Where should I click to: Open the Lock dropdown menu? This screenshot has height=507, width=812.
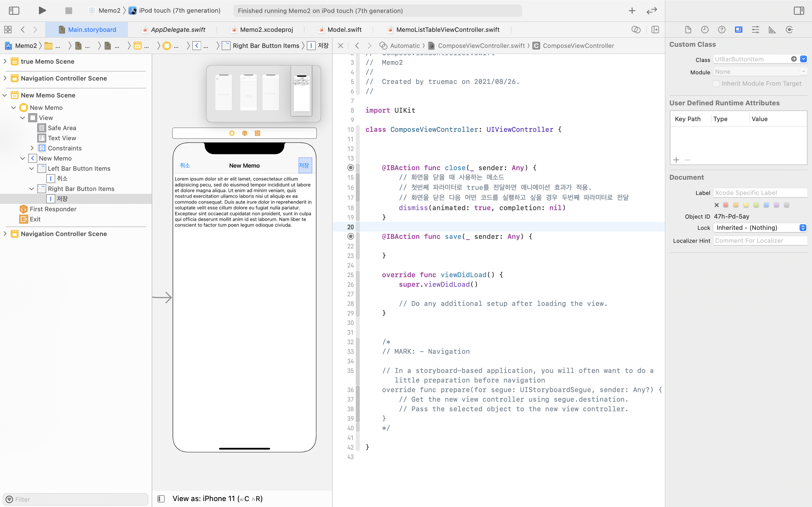pos(760,228)
